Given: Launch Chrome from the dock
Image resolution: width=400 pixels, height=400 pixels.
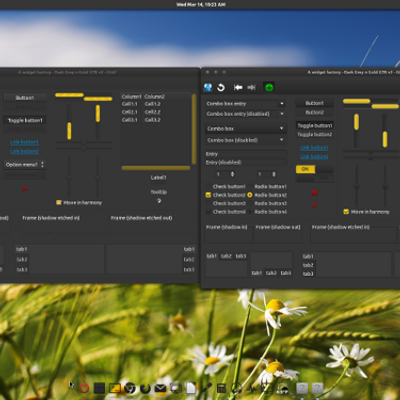Looking at the screenshot, I should (x=130, y=388).
